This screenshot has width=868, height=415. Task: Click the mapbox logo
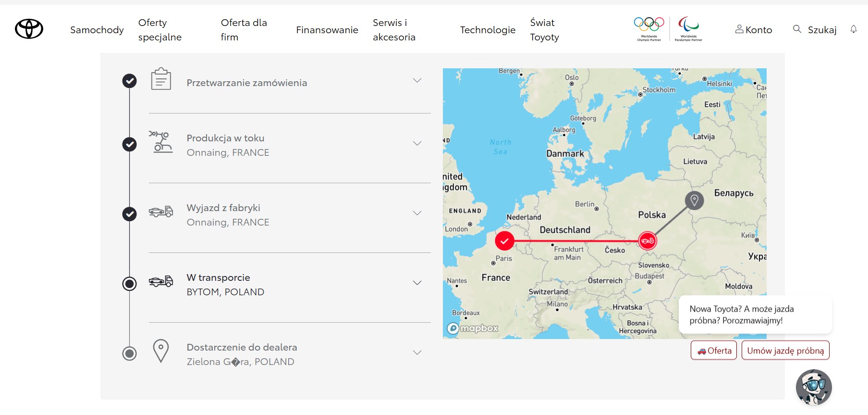point(473,328)
